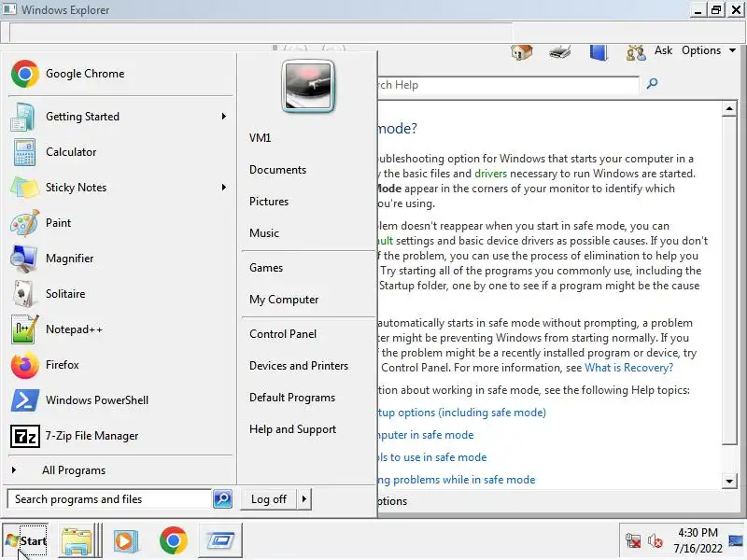
Task: Open the Calculator icon
Action: (24, 152)
